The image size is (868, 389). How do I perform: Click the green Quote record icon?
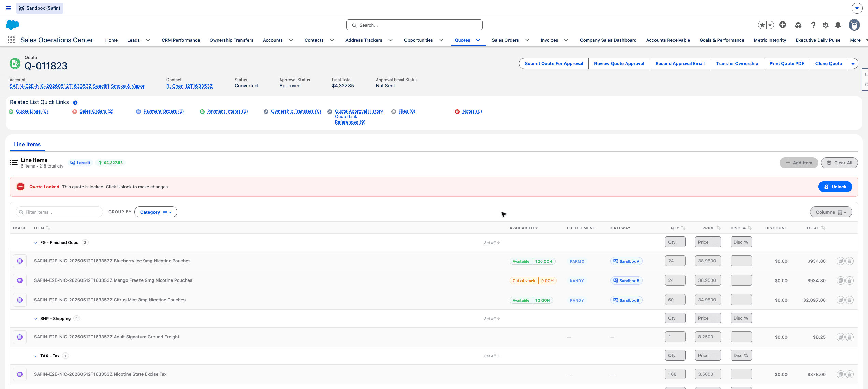click(x=15, y=63)
